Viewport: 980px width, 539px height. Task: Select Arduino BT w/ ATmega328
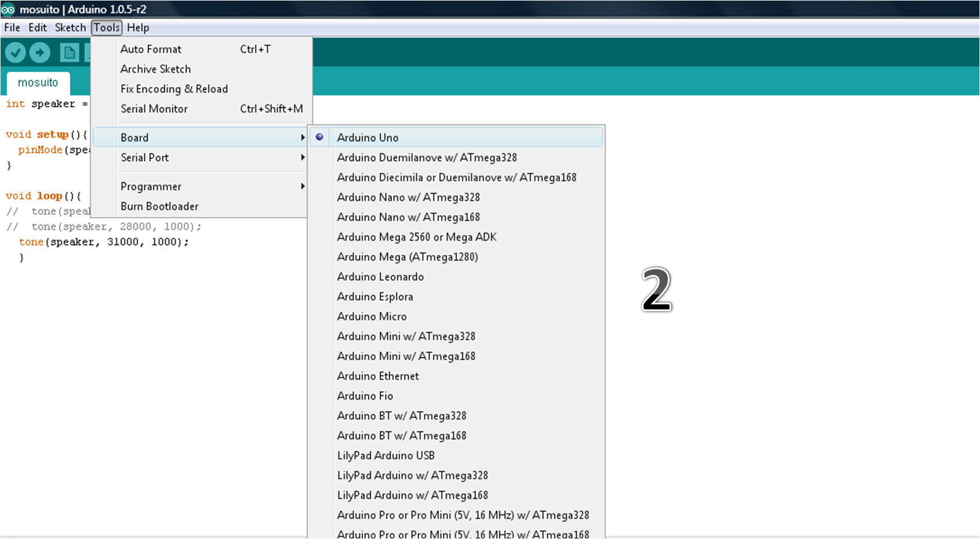pyautogui.click(x=457, y=415)
